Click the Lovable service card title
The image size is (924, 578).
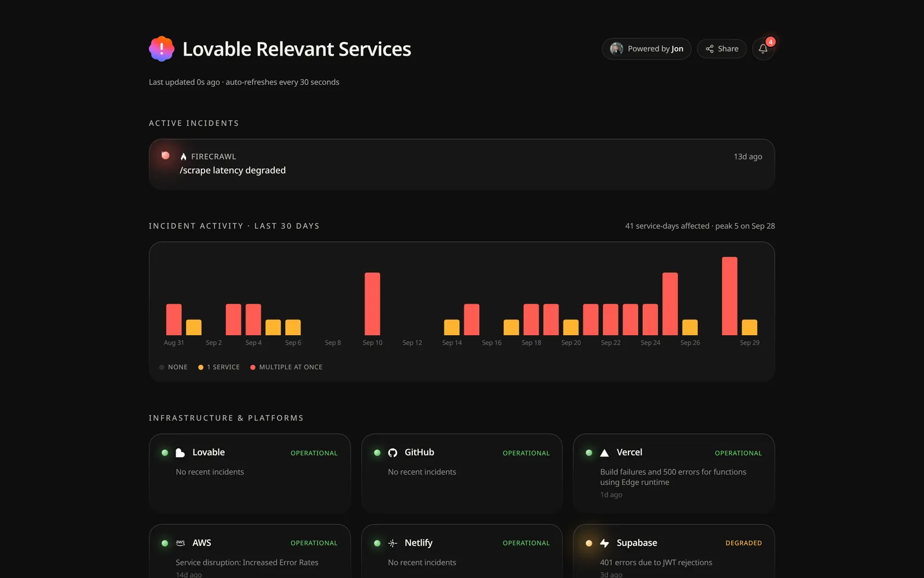pyautogui.click(x=208, y=453)
